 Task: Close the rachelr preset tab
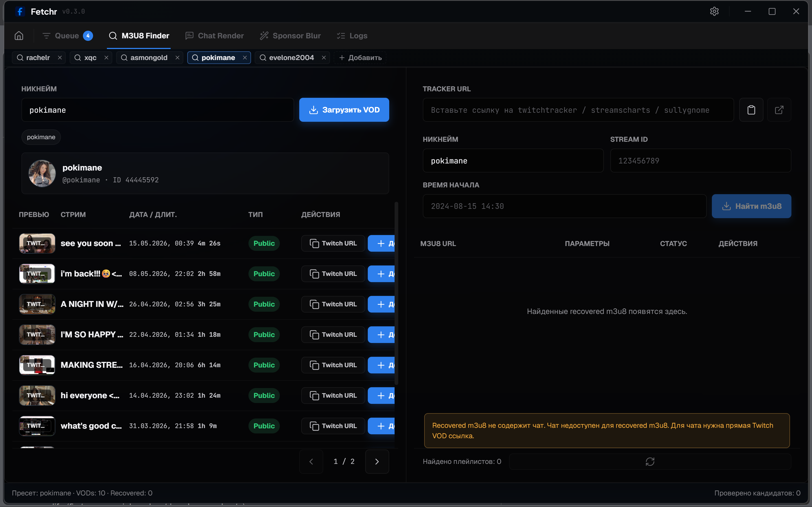[x=60, y=58]
